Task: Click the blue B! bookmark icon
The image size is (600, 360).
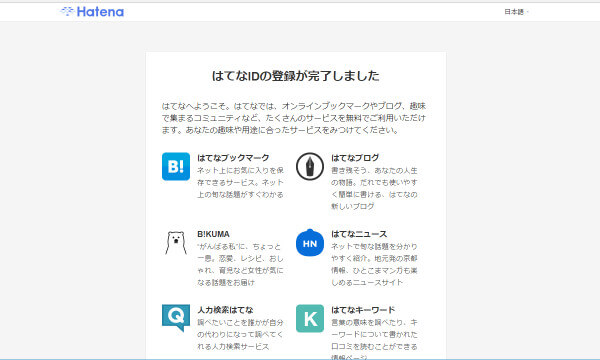Action: coord(176,166)
